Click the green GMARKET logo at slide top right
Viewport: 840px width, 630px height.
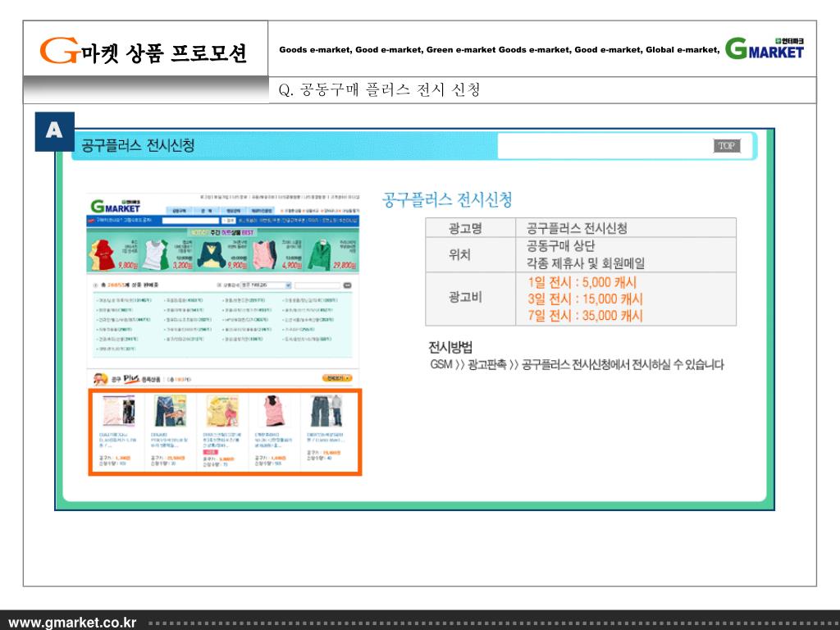[x=765, y=48]
